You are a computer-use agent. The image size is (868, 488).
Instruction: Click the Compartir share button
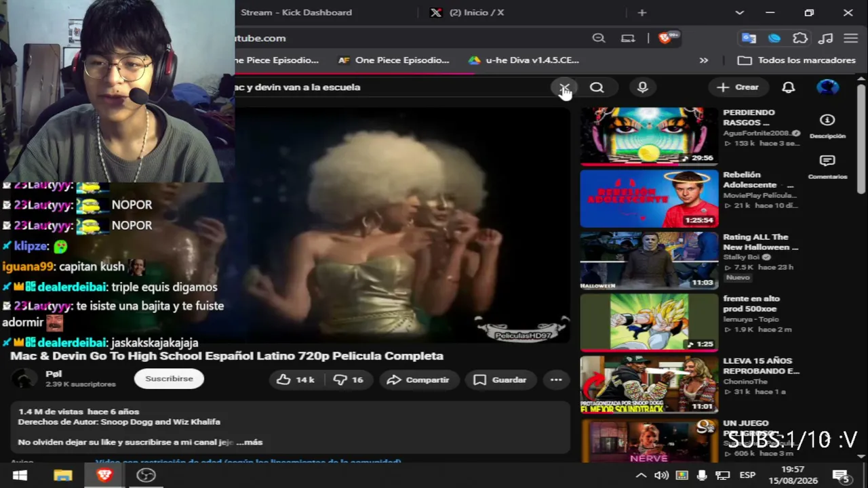point(418,380)
